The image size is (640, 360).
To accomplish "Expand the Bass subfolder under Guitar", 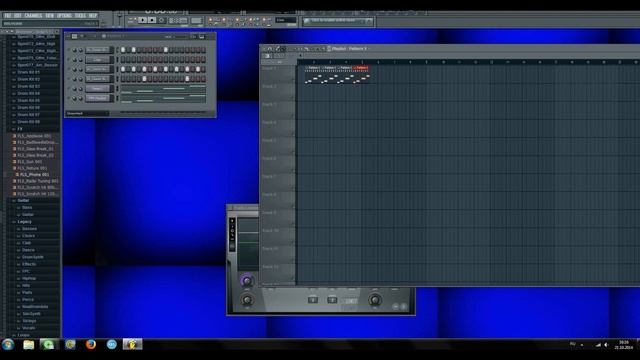I will click(27, 208).
